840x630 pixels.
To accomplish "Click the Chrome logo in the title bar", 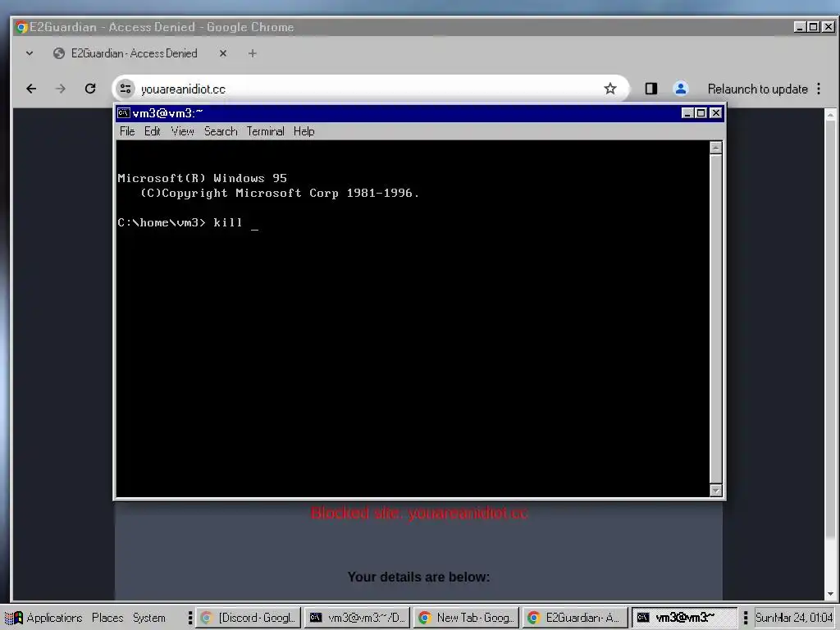I will pyautogui.click(x=21, y=27).
